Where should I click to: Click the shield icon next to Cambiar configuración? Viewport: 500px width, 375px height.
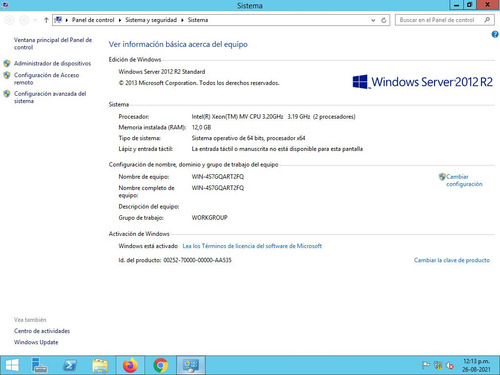(x=442, y=177)
